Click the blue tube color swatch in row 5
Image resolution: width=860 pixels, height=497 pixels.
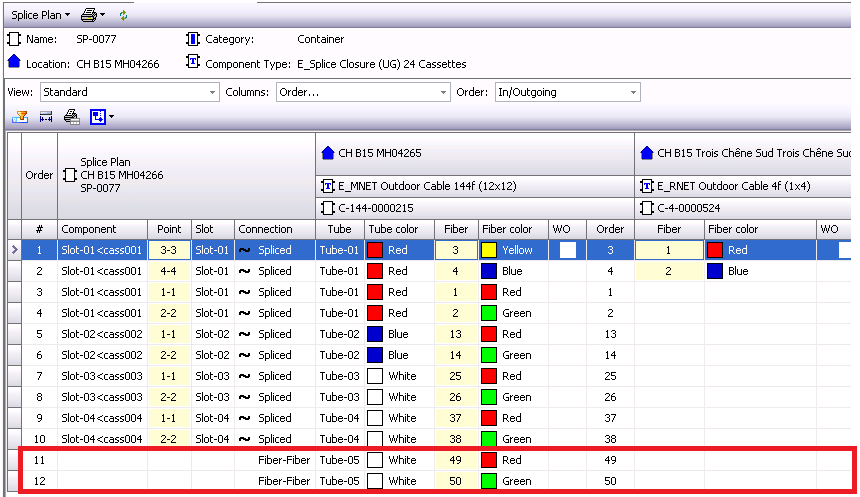[x=375, y=334]
